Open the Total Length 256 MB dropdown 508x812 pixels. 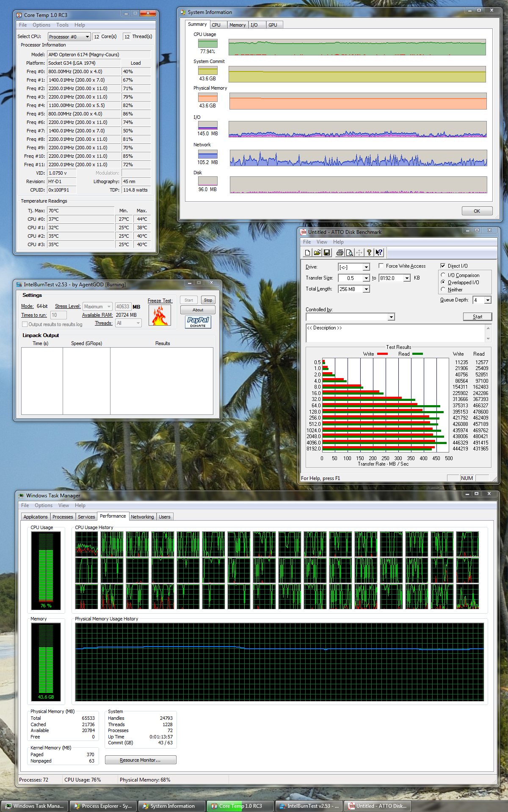click(354, 289)
